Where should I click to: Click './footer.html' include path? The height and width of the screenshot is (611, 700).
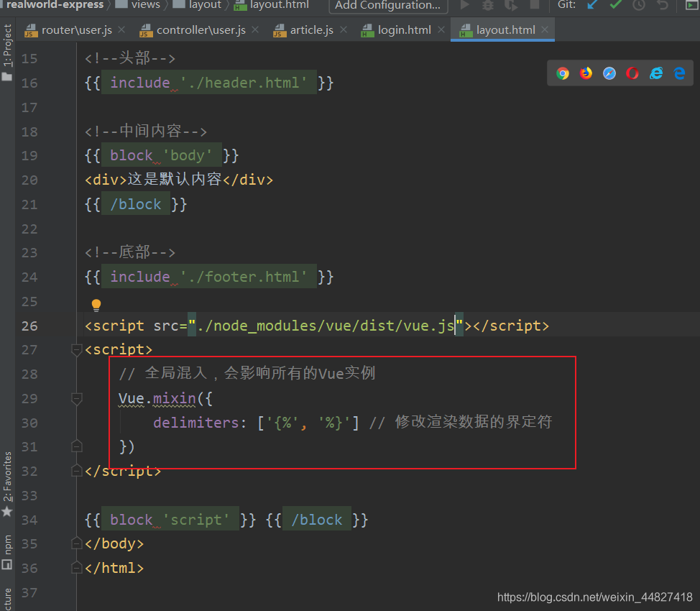pyautogui.click(x=244, y=277)
